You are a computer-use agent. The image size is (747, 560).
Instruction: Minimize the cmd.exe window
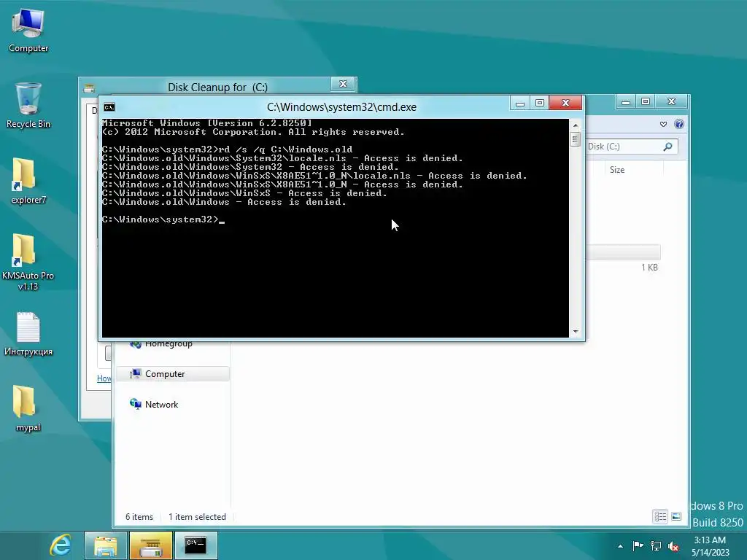(x=520, y=104)
